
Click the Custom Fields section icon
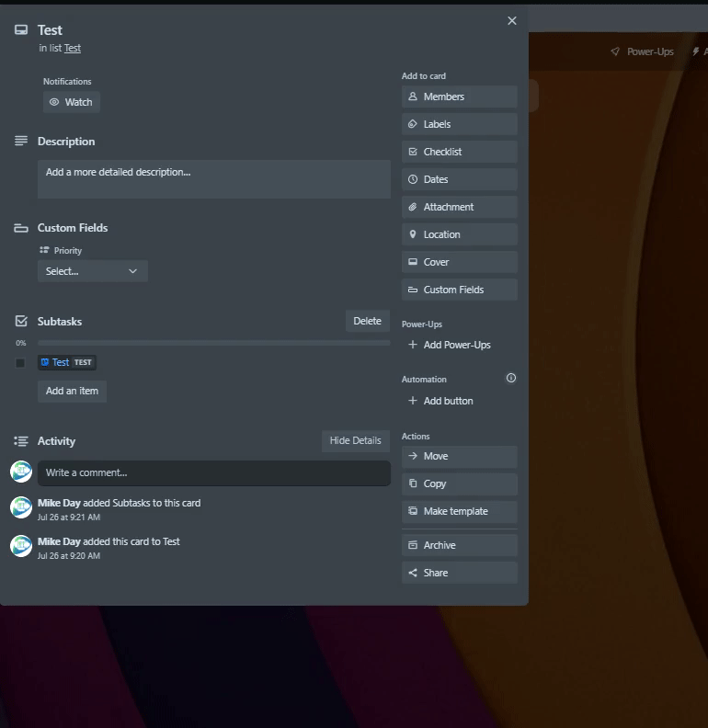pyautogui.click(x=21, y=228)
